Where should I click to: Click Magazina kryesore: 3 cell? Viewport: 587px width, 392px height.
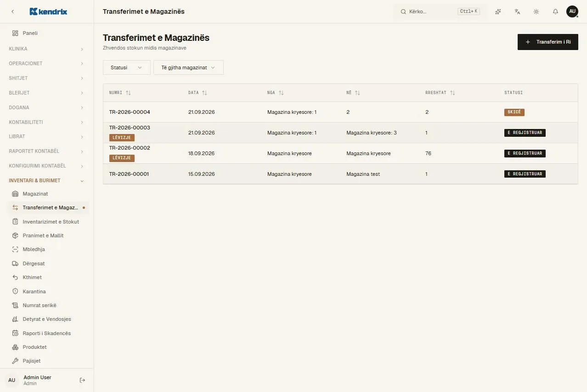click(371, 133)
